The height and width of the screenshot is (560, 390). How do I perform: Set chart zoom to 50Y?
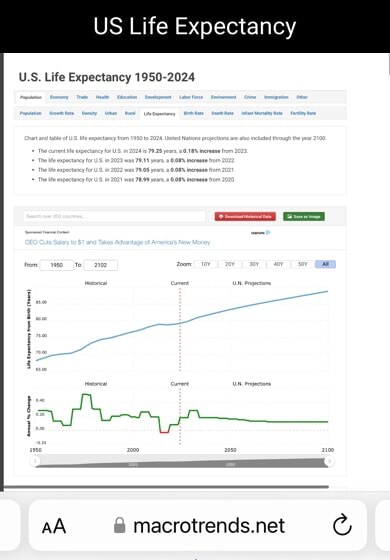pos(302,264)
